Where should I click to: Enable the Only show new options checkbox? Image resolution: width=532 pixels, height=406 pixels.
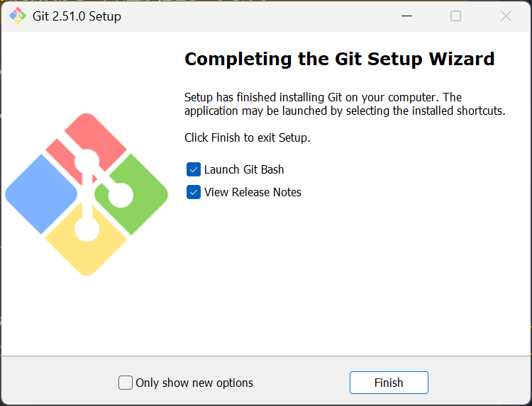pos(126,383)
